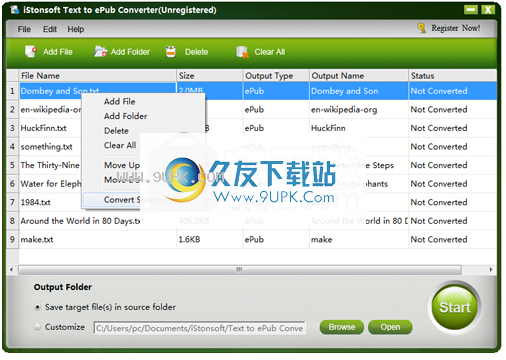The width and height of the screenshot is (506, 360).
Task: Choose Add Folder in context menu
Action: coord(125,116)
